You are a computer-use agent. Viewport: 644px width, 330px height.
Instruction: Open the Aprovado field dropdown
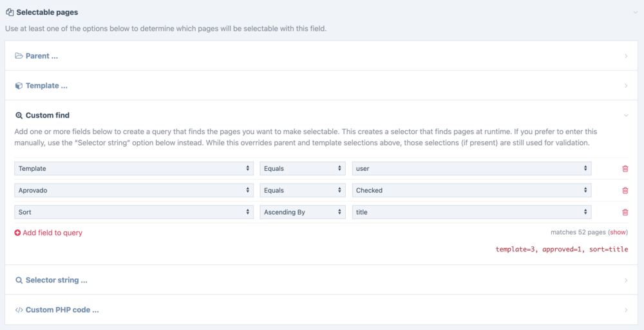click(x=134, y=190)
